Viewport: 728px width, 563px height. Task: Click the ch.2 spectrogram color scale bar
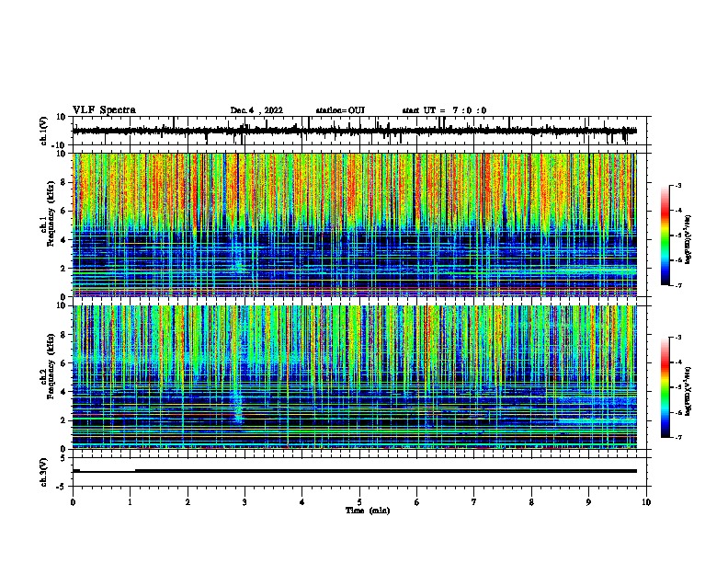[665, 387]
